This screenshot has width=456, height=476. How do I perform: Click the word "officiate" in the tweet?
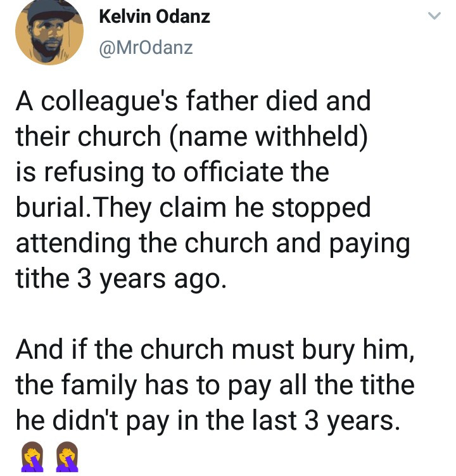pyautogui.click(x=246, y=173)
